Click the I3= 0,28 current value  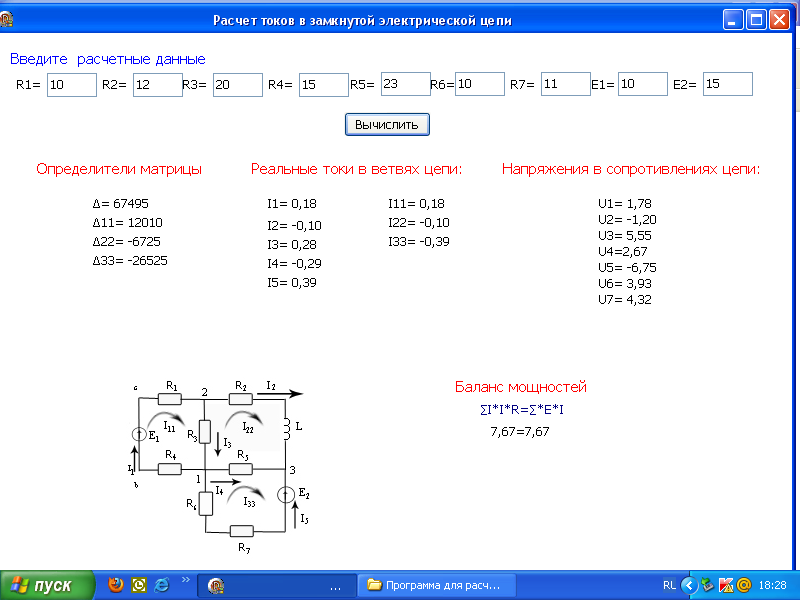[292, 244]
